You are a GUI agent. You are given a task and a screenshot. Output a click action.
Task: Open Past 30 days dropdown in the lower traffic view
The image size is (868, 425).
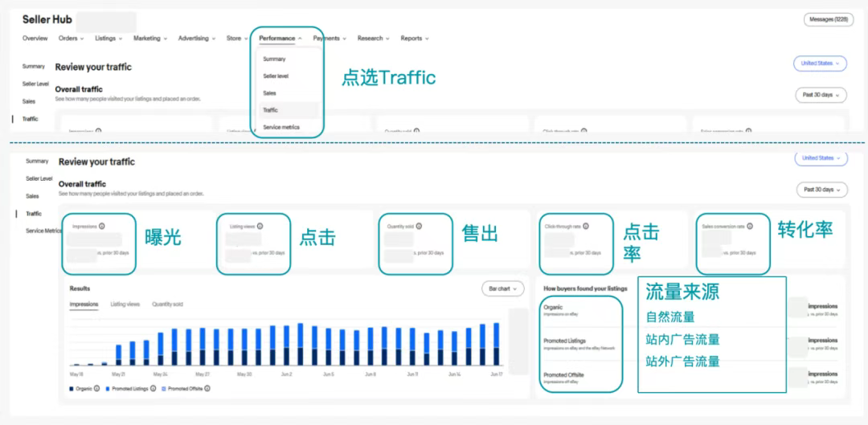[x=822, y=190]
